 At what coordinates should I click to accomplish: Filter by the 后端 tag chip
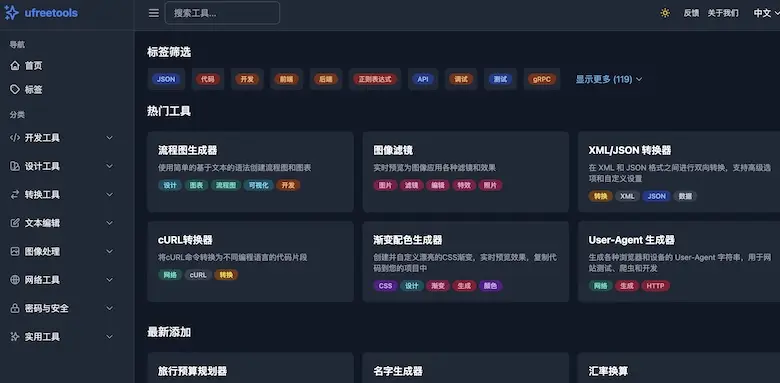point(325,79)
